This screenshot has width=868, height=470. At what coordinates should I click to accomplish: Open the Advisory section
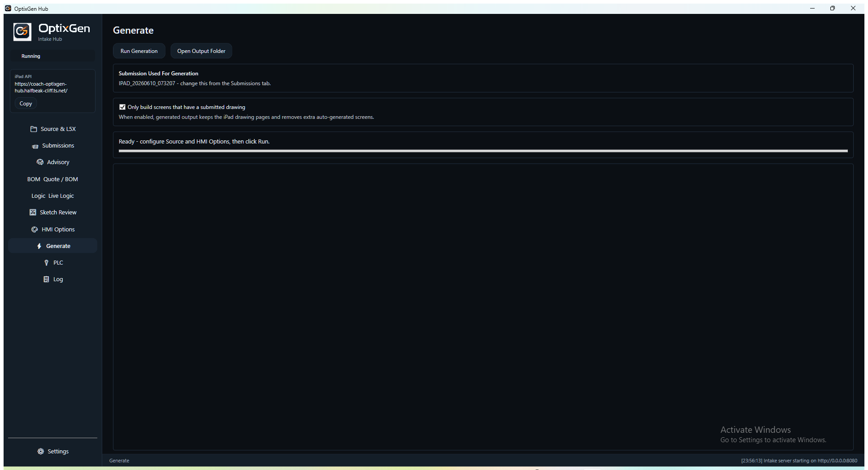point(52,162)
